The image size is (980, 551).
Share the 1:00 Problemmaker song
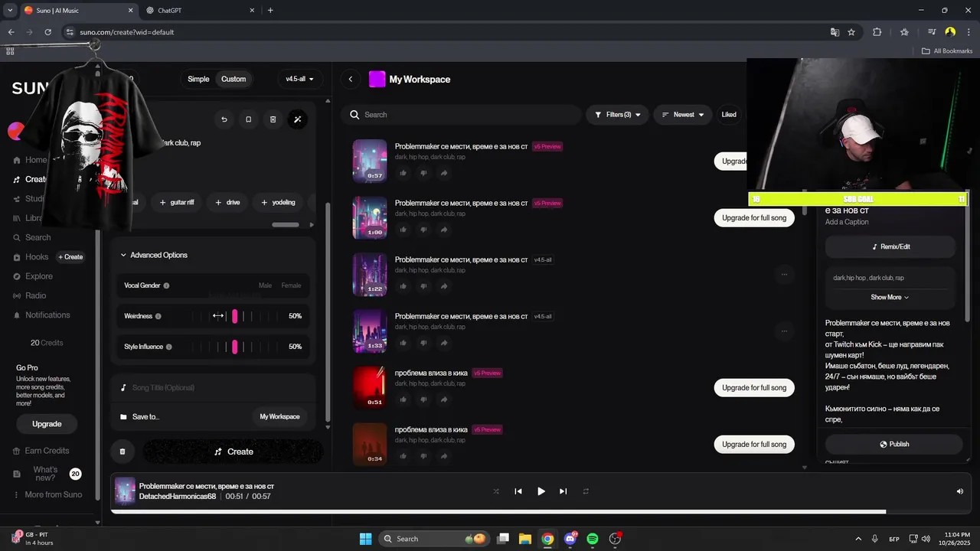click(444, 230)
